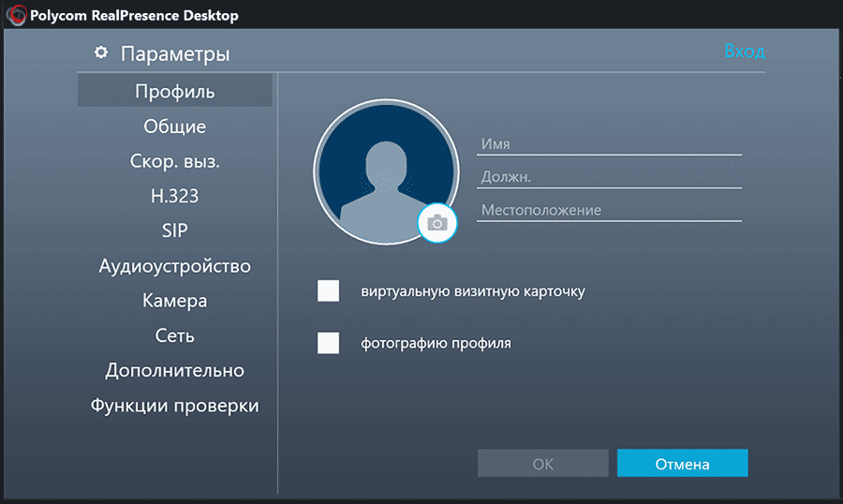This screenshot has width=843, height=504.
Task: Enable виртуальную визитную карточку checkbox
Action: (328, 291)
